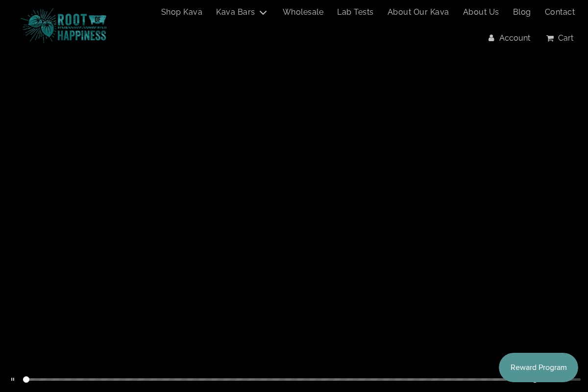
Task: View the Lab Tests page
Action: [x=355, y=12]
